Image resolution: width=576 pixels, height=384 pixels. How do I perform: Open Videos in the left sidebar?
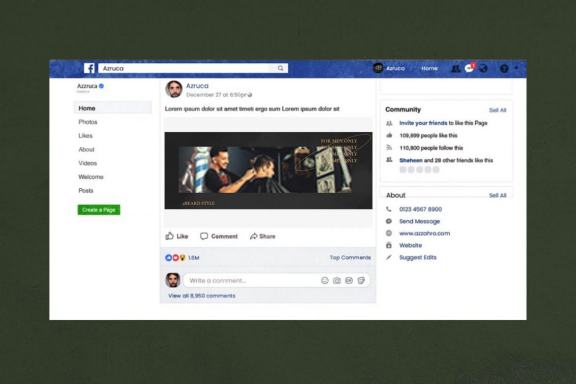pos(87,163)
